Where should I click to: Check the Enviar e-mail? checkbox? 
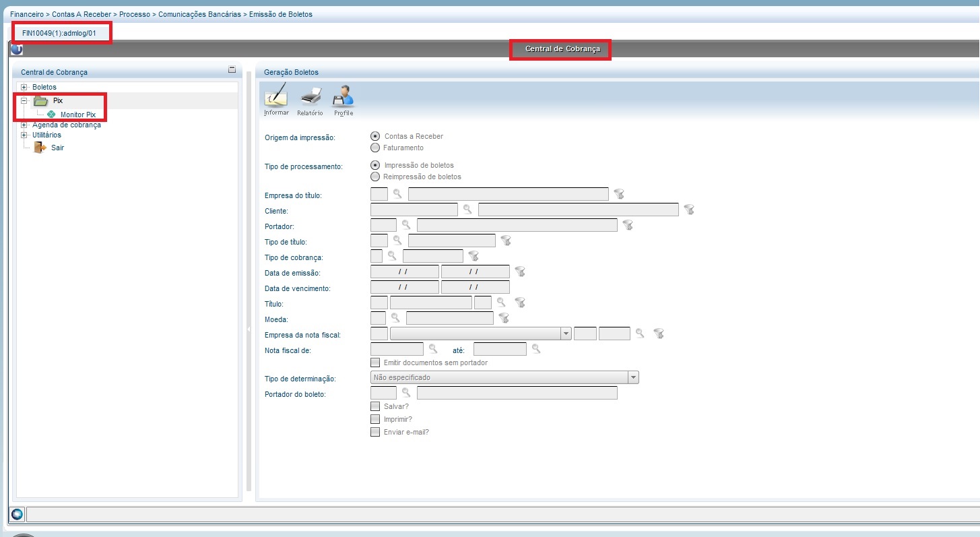click(x=375, y=432)
